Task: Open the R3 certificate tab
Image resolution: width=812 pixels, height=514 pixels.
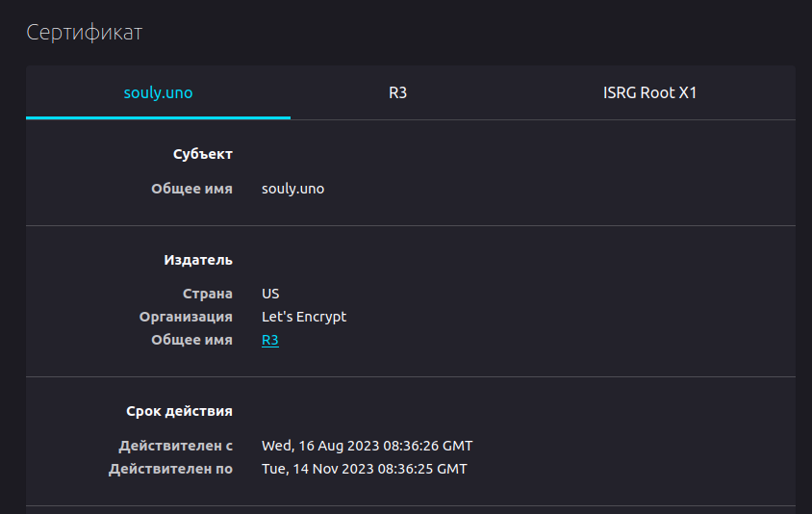Action: point(398,93)
